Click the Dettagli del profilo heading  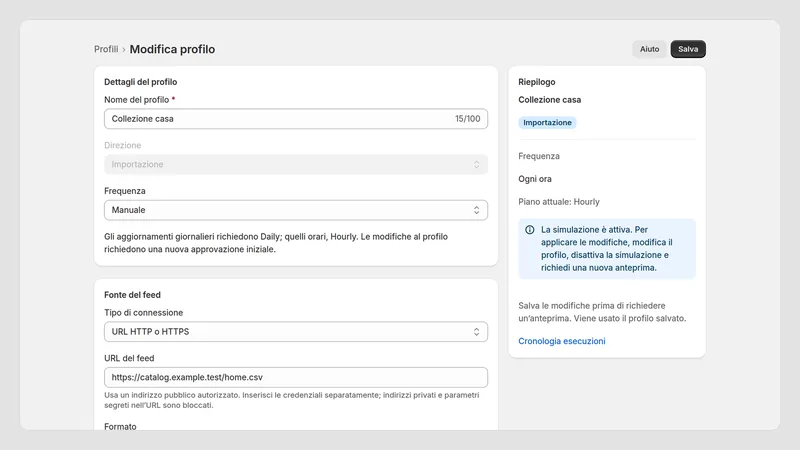pyautogui.click(x=141, y=82)
